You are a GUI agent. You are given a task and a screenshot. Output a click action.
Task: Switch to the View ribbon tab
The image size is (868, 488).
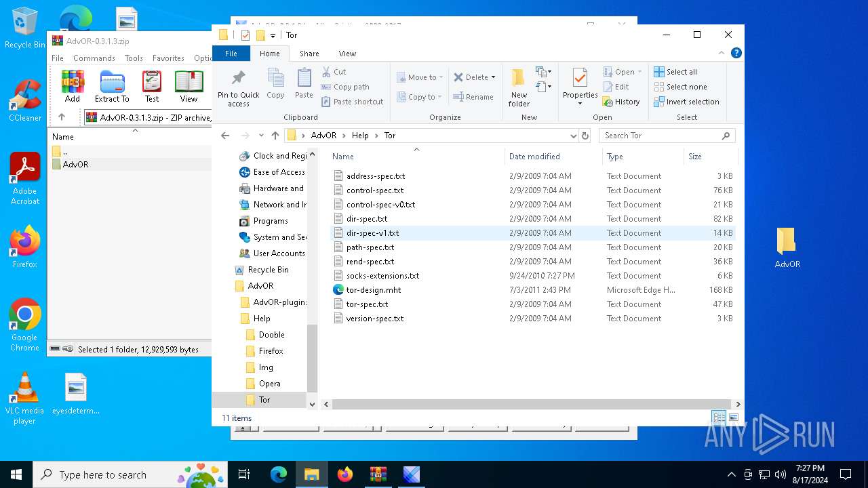347,54
